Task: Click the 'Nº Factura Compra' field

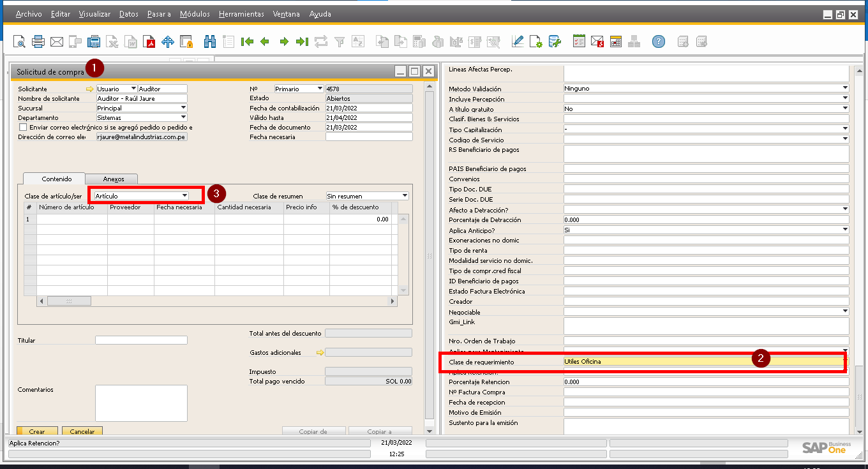Action: 706,392
